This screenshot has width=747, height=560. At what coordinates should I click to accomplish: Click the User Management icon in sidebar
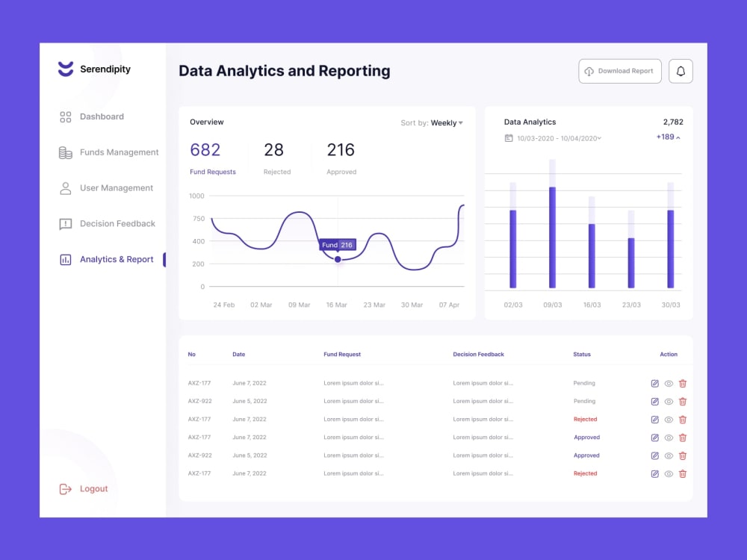pyautogui.click(x=64, y=187)
